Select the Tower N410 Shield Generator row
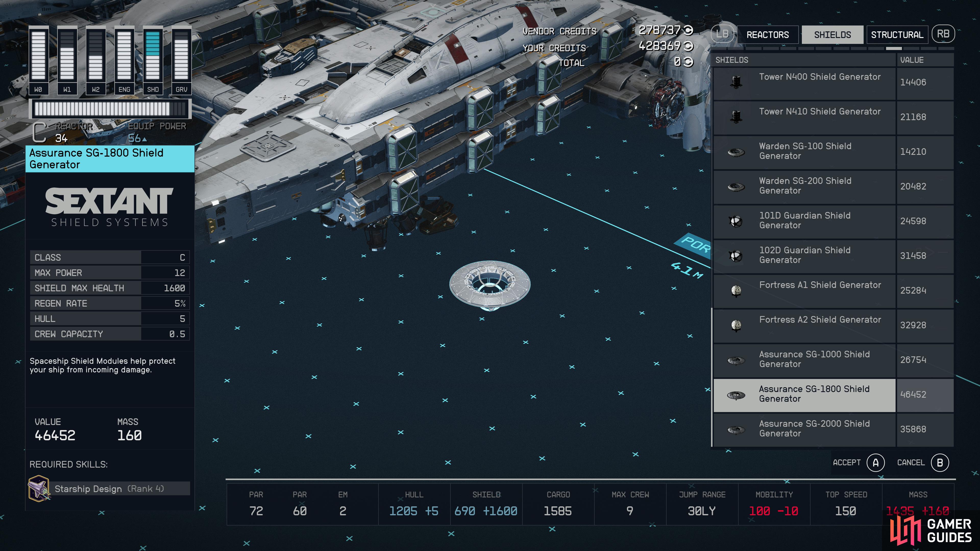Viewport: 980px width, 551px height. point(833,118)
